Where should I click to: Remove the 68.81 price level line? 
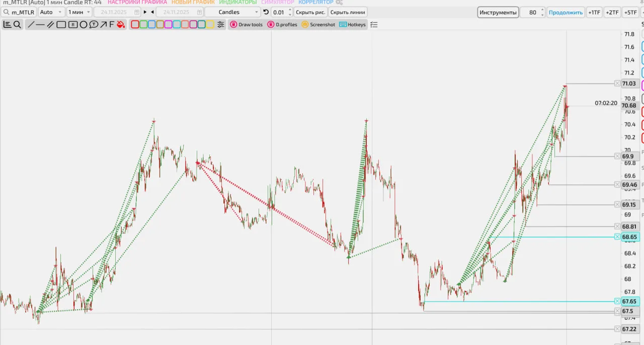tap(617, 227)
